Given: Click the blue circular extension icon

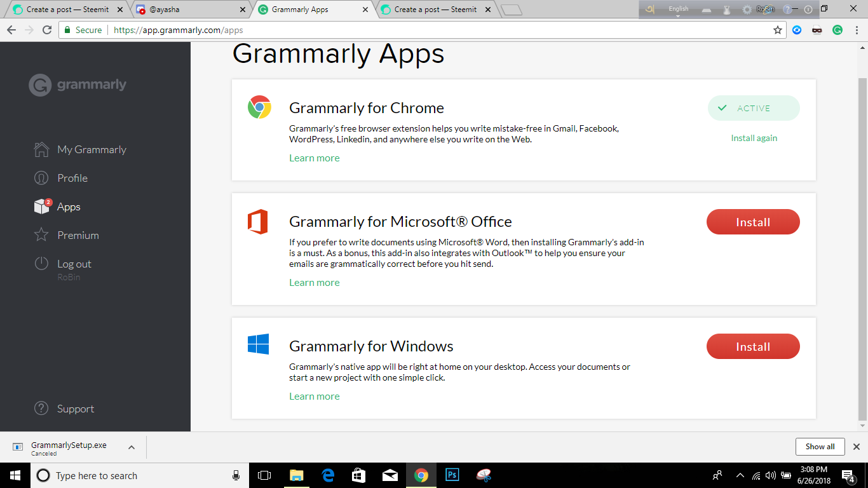Looking at the screenshot, I should (797, 30).
